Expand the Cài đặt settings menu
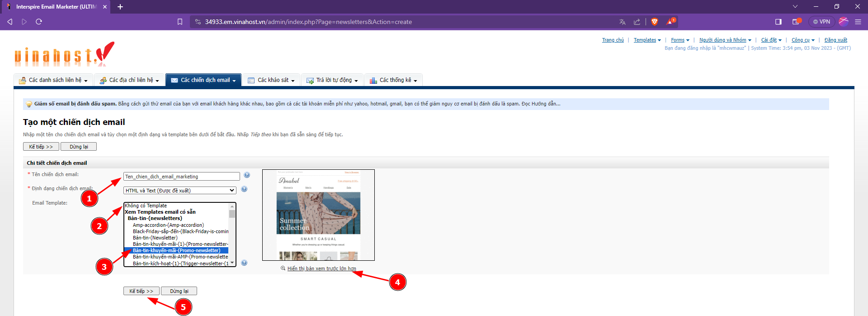 tap(771, 40)
